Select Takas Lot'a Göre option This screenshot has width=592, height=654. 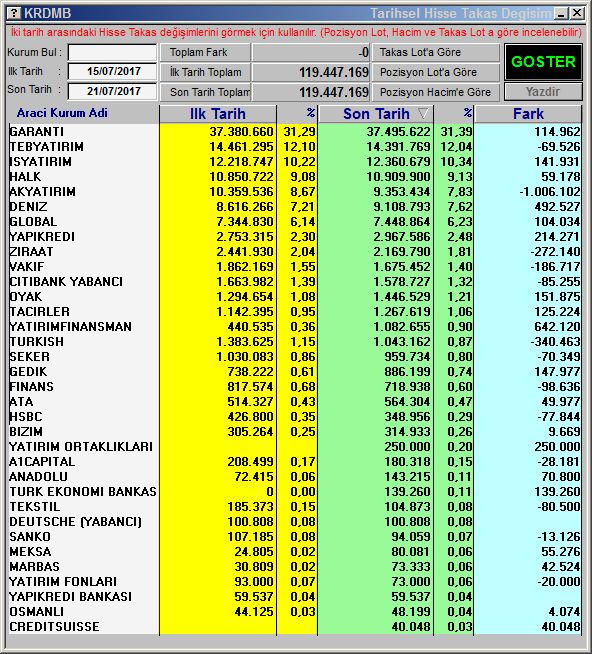click(x=436, y=52)
